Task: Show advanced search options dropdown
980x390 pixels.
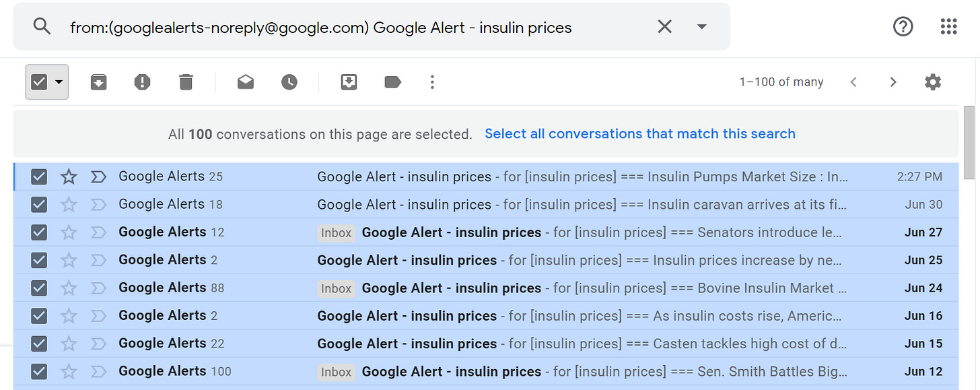Action: click(701, 27)
